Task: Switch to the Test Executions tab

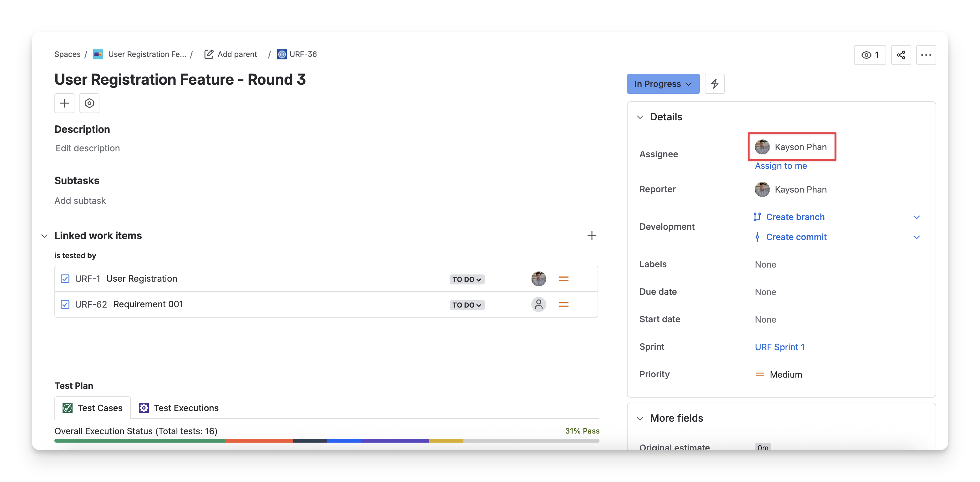Action: click(179, 408)
